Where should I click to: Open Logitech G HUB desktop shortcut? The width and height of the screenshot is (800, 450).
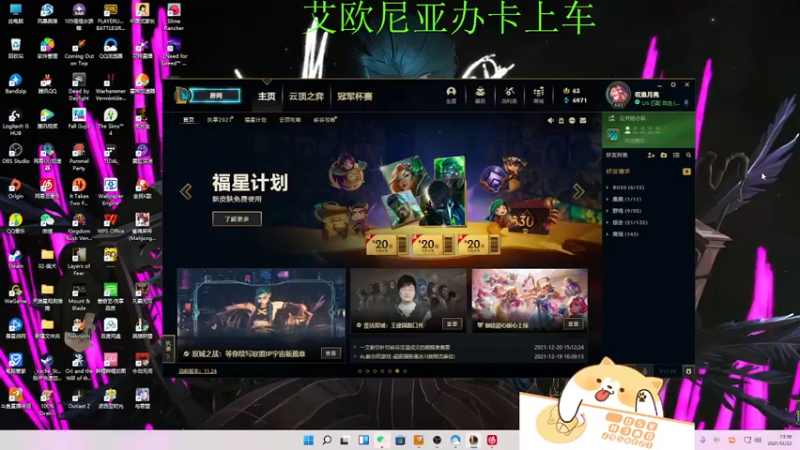(16, 121)
